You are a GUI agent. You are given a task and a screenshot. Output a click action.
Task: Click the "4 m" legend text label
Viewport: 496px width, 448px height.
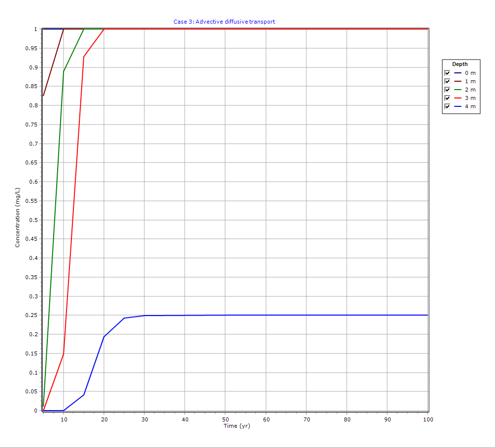coord(470,106)
